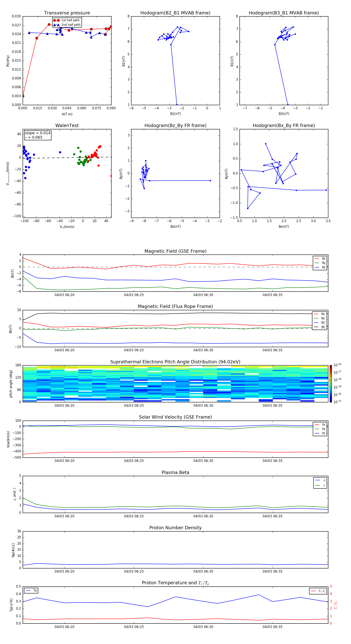Click the 'A(T·m)' x-axis label
Viewport: 351px width, 644px height.
pyautogui.click(x=67, y=114)
